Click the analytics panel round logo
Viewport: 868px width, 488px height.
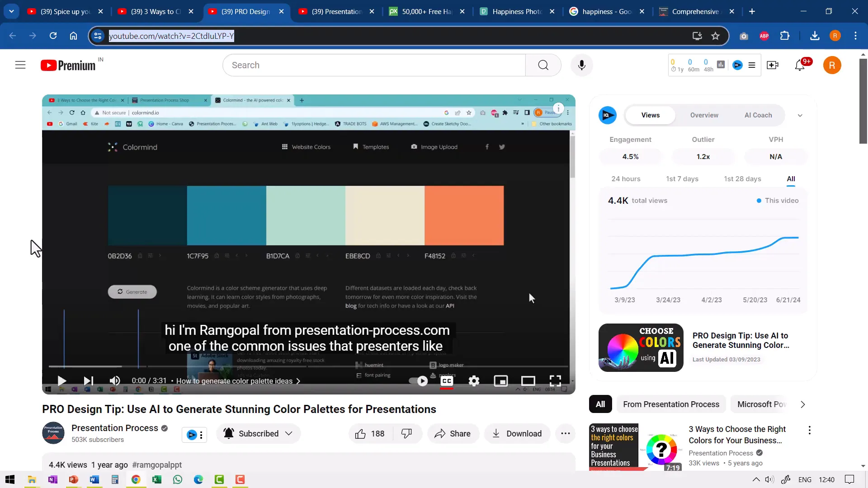click(x=607, y=115)
